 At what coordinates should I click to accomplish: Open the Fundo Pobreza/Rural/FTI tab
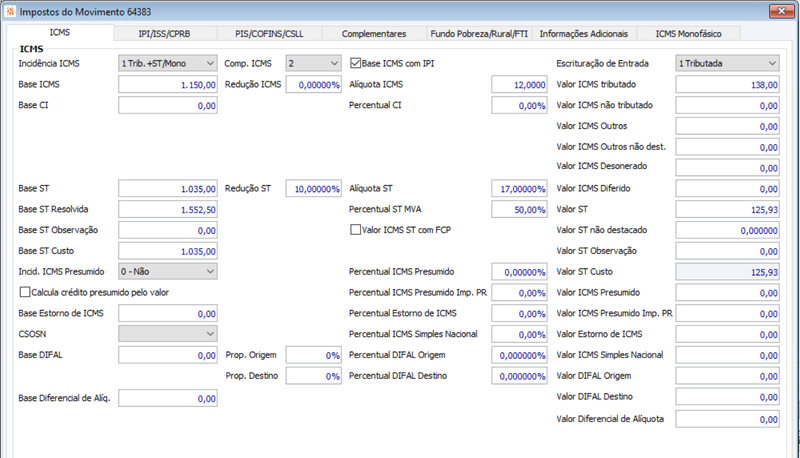pyautogui.click(x=479, y=34)
